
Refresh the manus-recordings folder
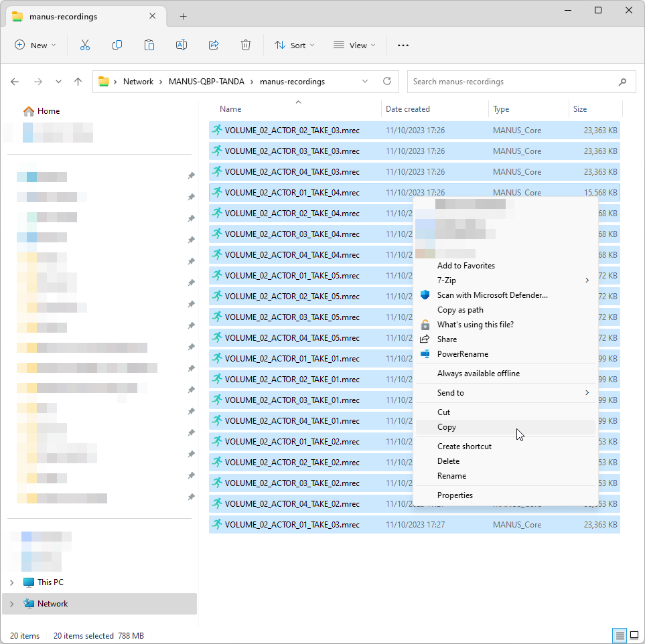click(x=386, y=82)
